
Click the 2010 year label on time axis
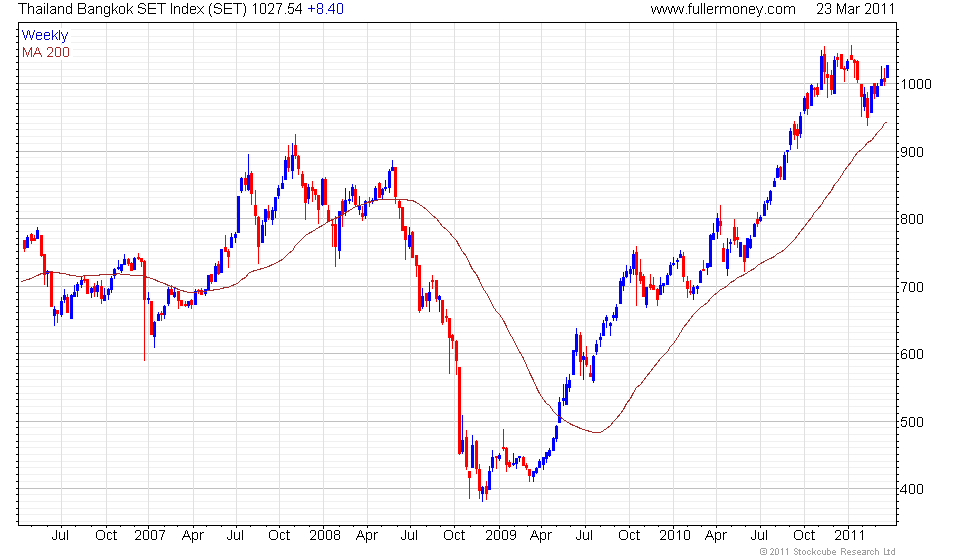(x=675, y=536)
